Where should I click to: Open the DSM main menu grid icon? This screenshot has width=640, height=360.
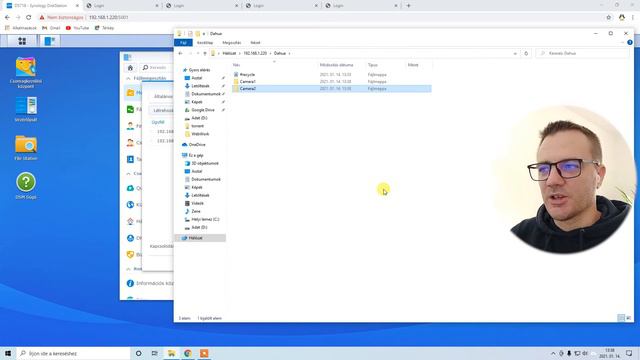22,41
